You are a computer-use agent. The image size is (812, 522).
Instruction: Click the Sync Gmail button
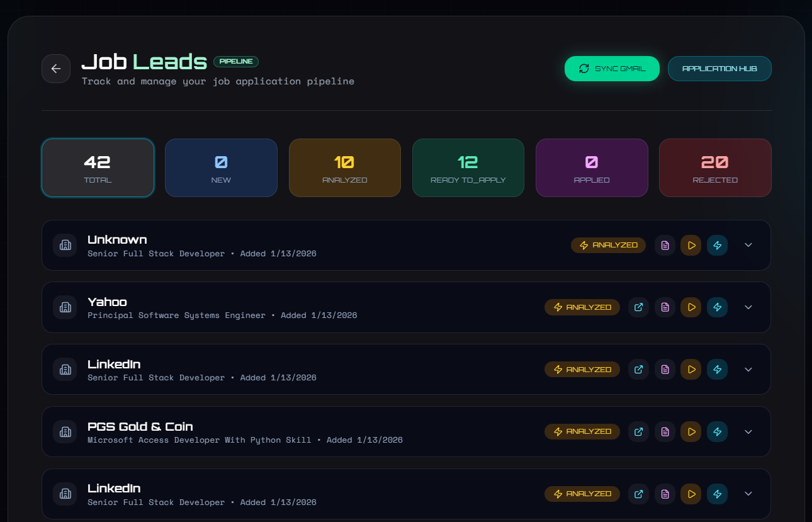click(x=612, y=69)
